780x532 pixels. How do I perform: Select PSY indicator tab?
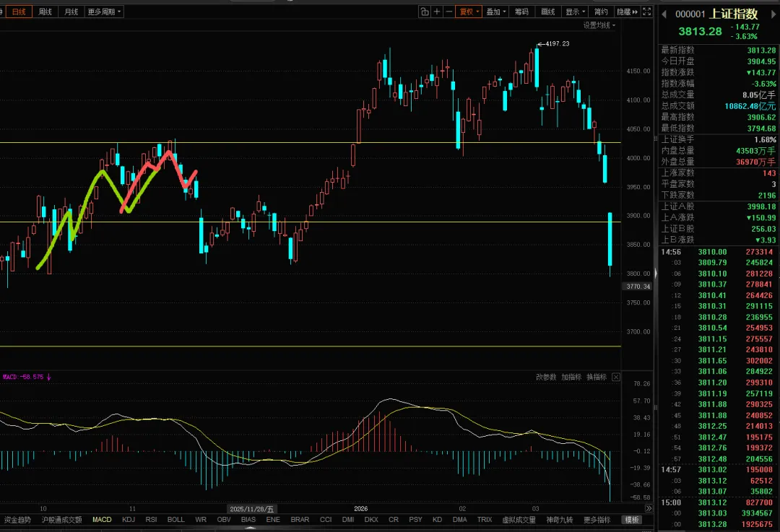(x=415, y=520)
